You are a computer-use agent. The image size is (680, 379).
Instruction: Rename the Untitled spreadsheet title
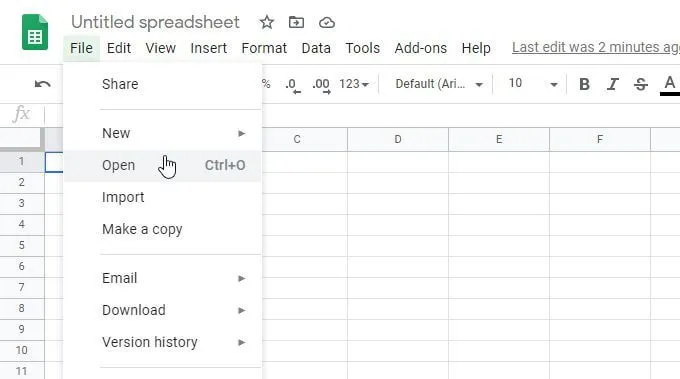155,22
